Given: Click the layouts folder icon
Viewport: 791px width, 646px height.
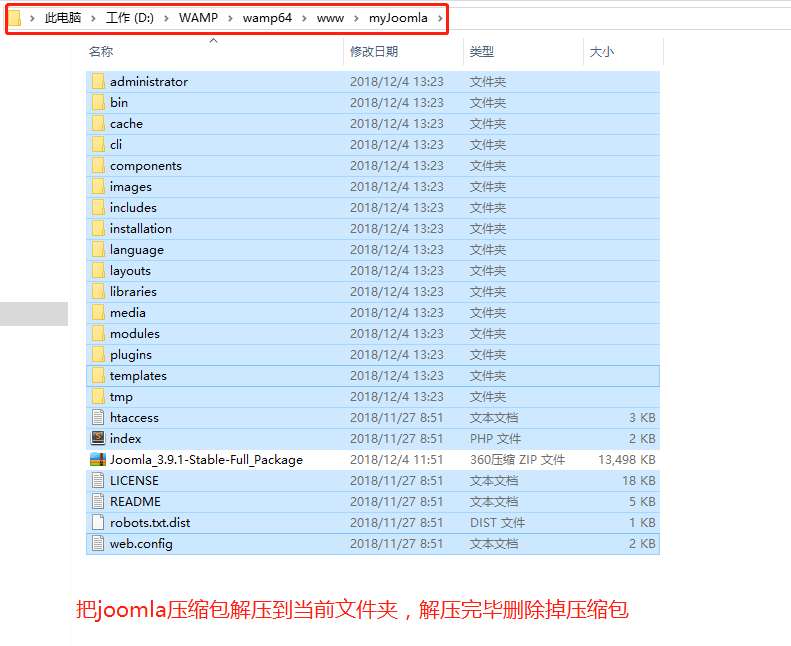Looking at the screenshot, I should [98, 271].
